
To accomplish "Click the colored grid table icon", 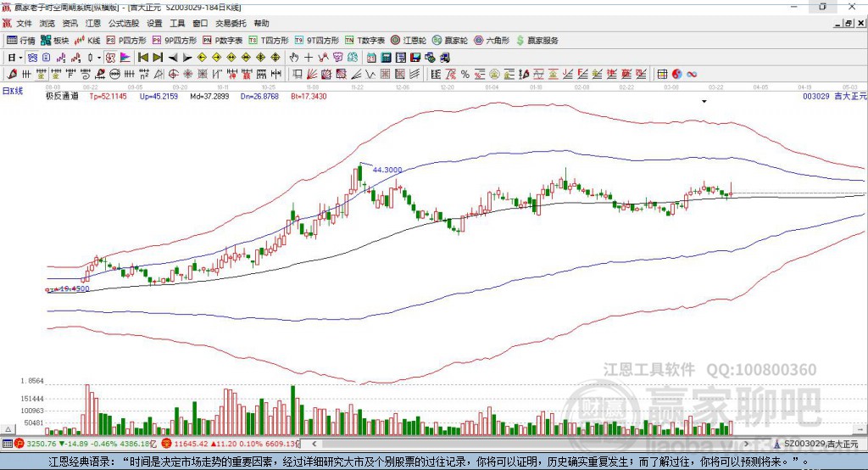I will tap(662, 75).
